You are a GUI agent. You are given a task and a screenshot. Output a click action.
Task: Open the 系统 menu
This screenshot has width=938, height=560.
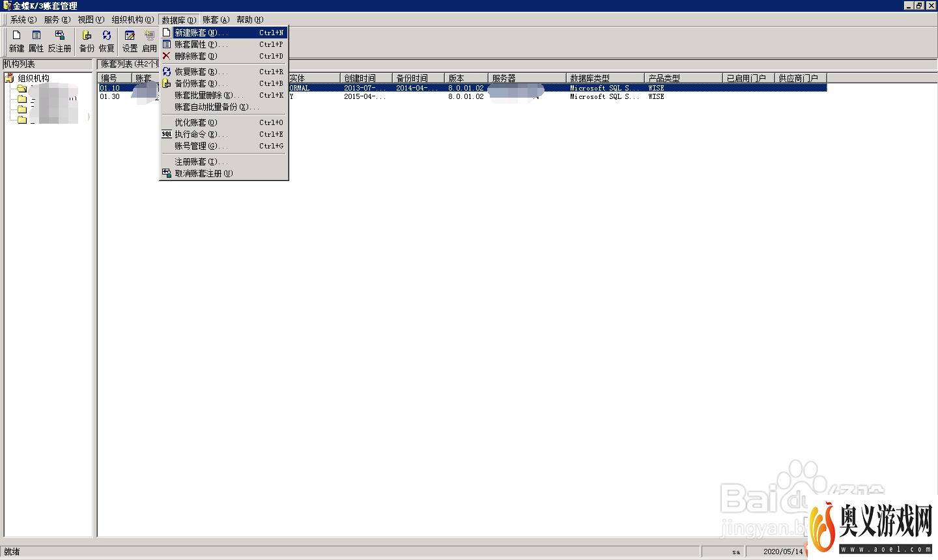tap(23, 20)
